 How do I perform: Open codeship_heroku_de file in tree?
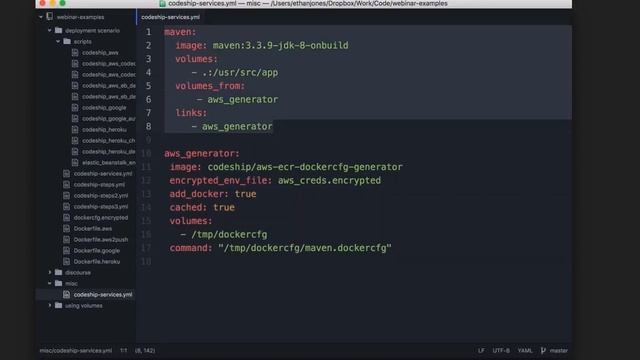(x=109, y=151)
